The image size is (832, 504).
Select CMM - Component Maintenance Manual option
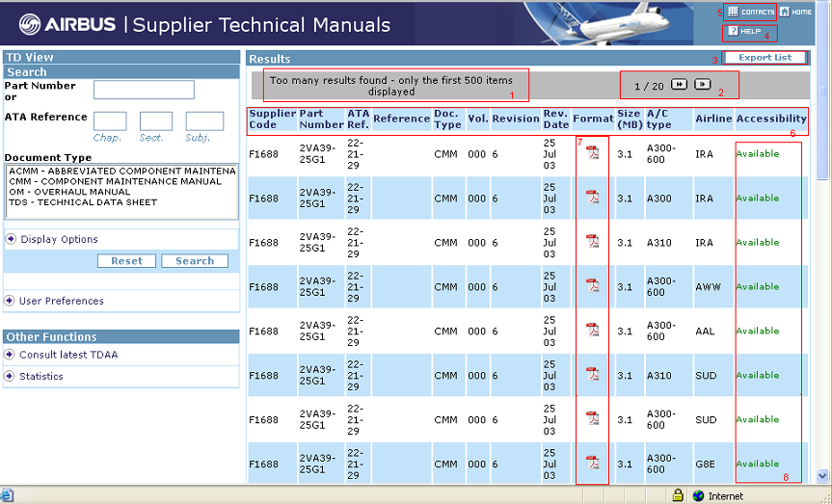(x=115, y=181)
